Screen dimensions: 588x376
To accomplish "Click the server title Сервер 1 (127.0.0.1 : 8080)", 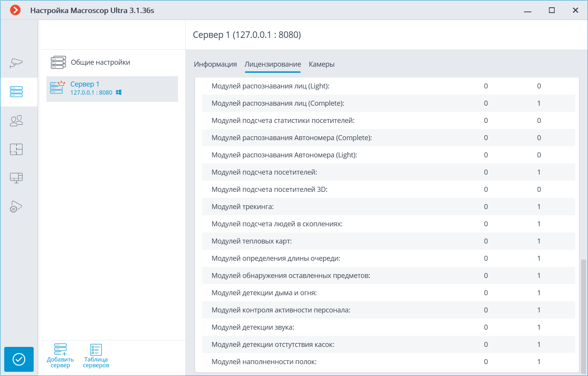I will point(247,35).
